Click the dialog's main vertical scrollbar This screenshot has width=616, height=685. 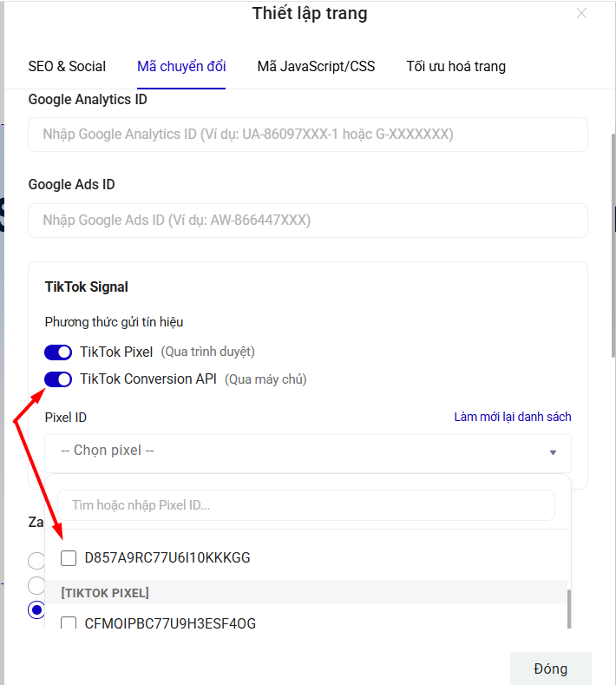[613, 246]
